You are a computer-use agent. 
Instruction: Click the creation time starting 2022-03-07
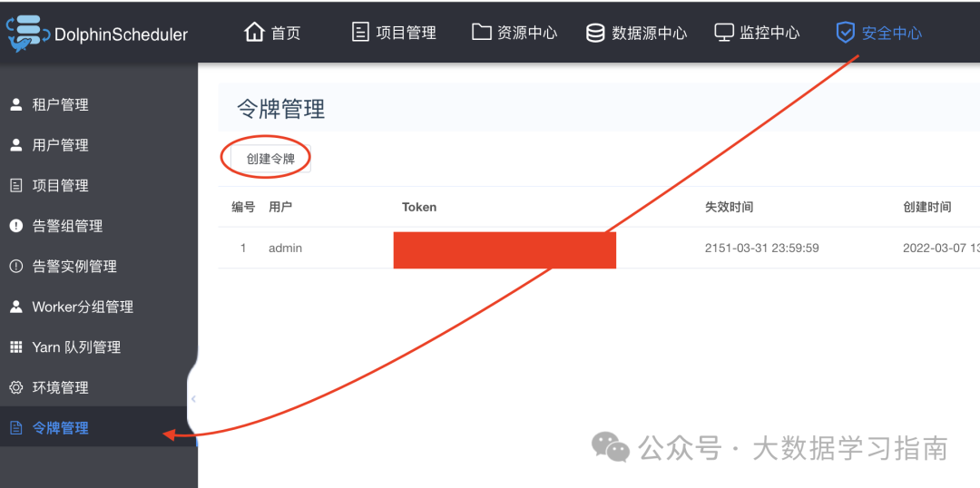[941, 248]
